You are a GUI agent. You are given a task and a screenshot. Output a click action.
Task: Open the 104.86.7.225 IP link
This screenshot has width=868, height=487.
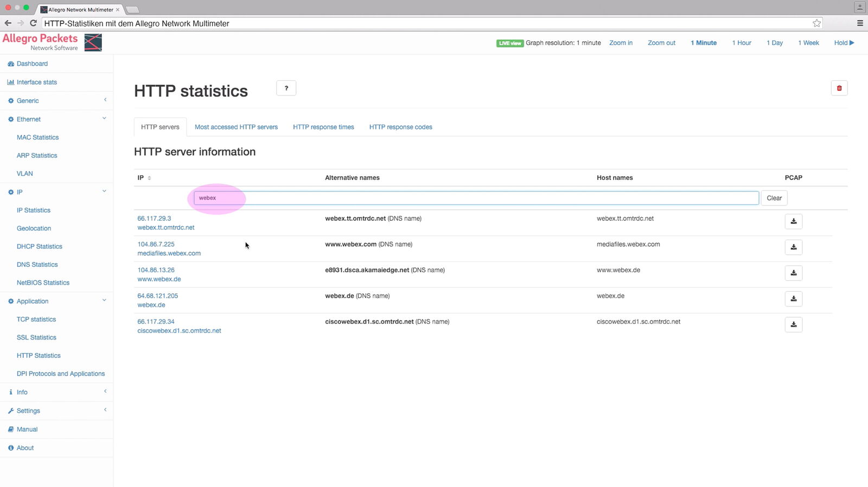156,245
